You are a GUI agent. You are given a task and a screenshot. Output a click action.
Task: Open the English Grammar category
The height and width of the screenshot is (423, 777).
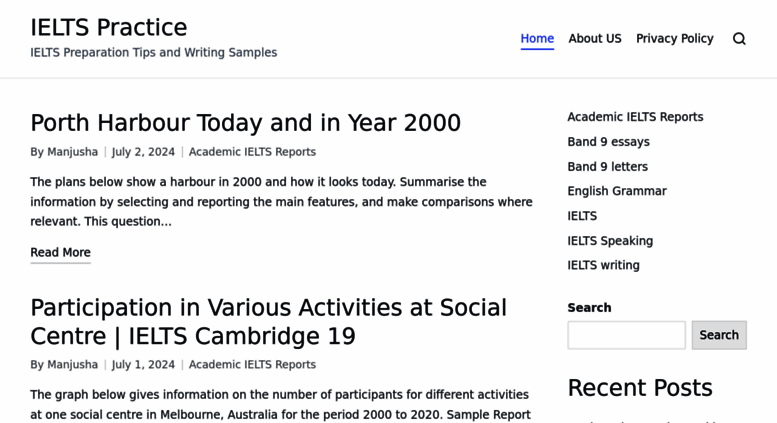pos(617,191)
